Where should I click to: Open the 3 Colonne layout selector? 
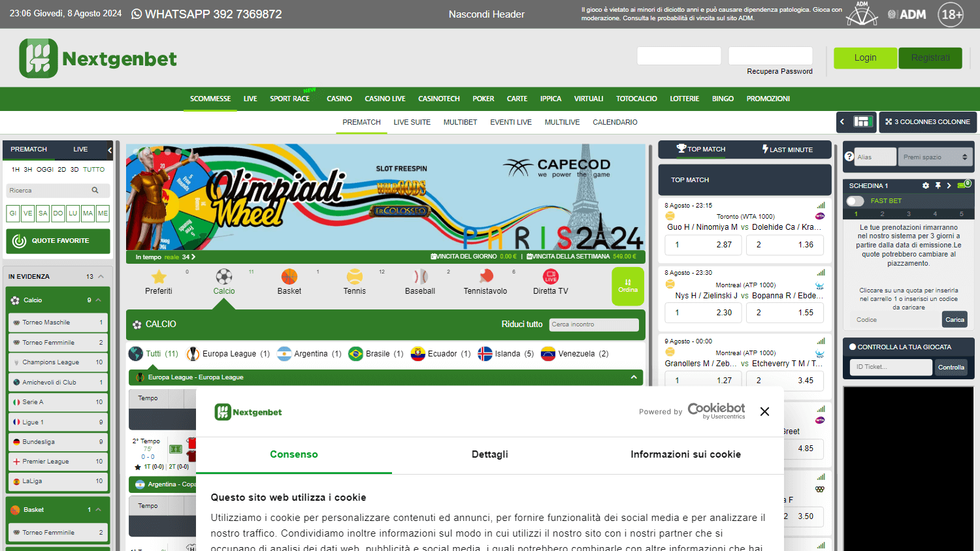click(928, 121)
